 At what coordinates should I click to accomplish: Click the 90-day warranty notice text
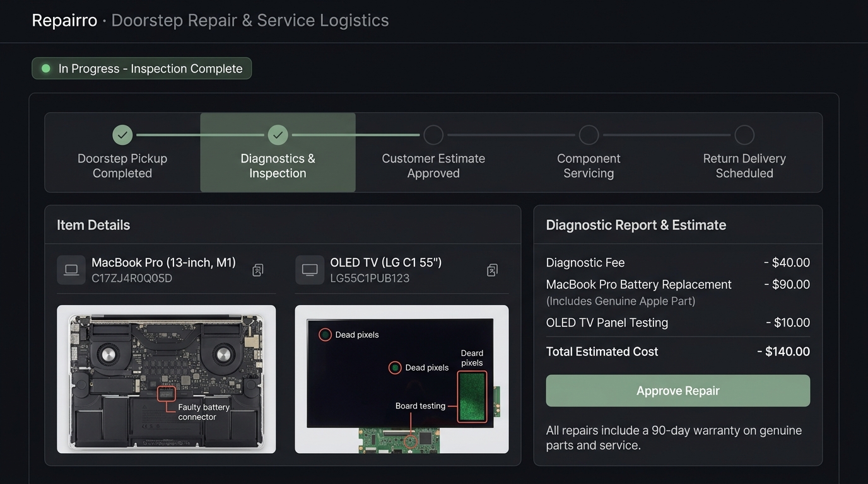(x=674, y=438)
